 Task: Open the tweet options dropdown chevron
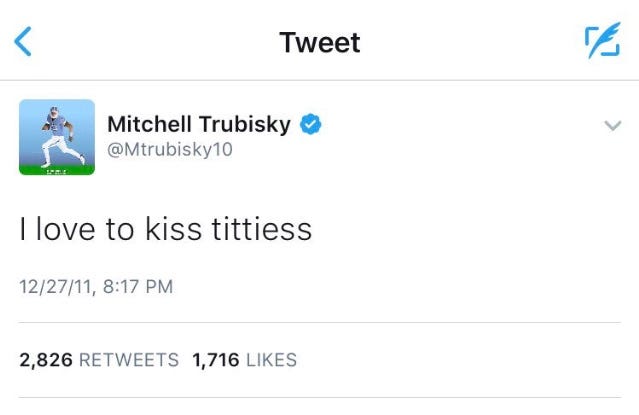point(612,126)
